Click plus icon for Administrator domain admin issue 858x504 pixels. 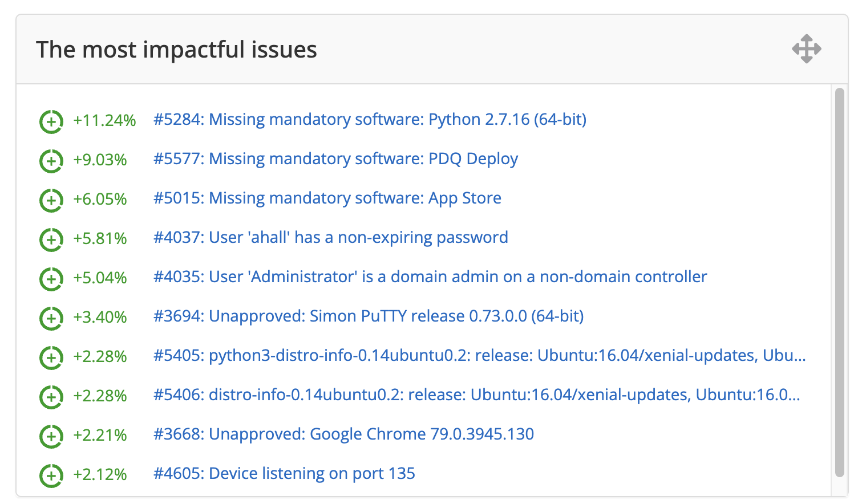click(51, 279)
